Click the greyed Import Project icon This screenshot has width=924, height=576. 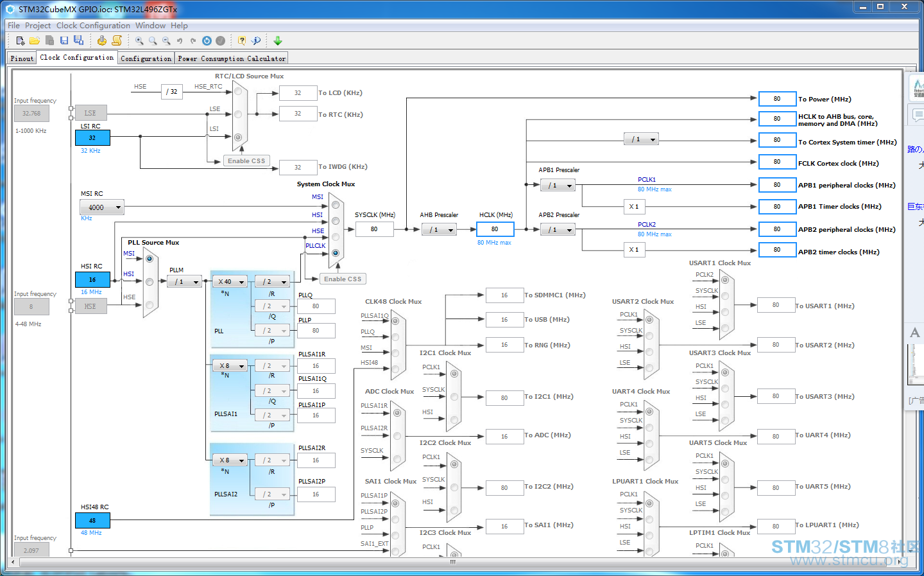(x=49, y=40)
